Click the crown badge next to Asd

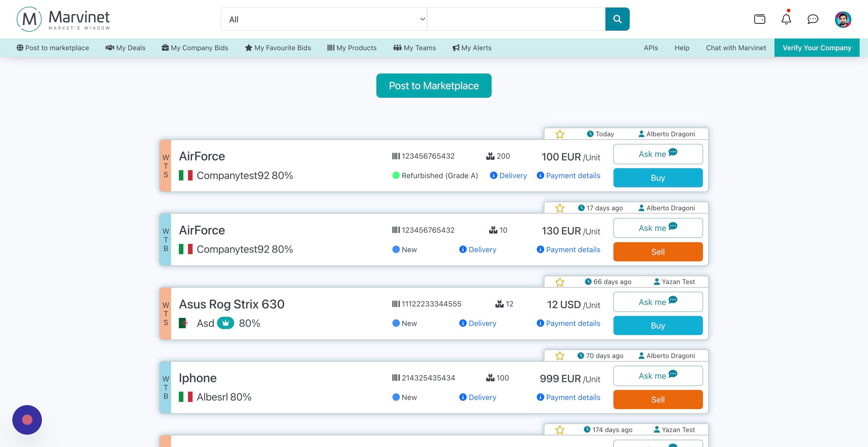[225, 323]
